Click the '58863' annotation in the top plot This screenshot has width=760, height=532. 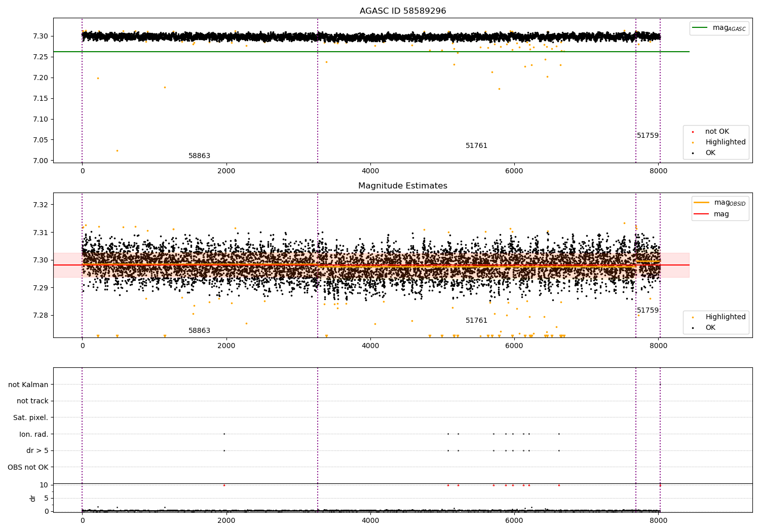[x=200, y=156]
